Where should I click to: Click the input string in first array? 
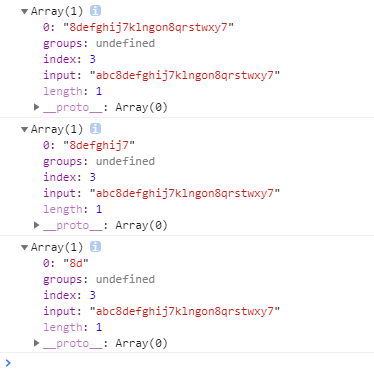185,75
